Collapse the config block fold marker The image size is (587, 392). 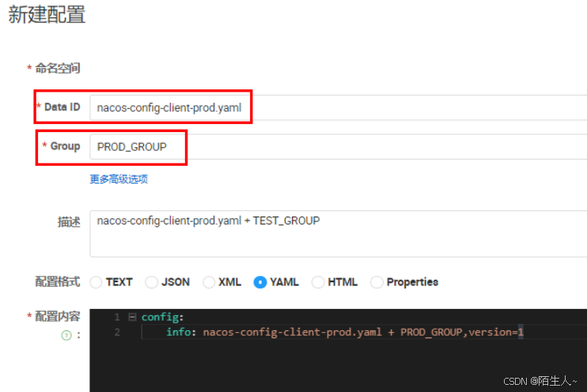(132, 317)
